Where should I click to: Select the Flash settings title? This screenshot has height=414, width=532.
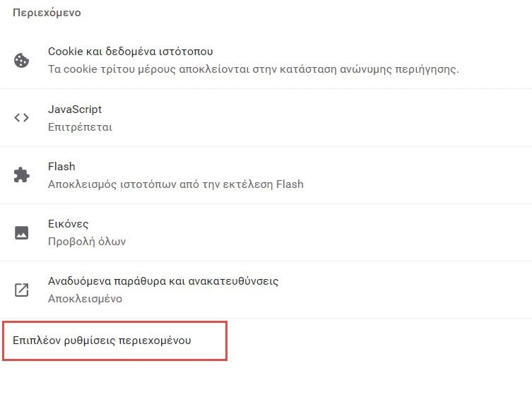coord(61,167)
